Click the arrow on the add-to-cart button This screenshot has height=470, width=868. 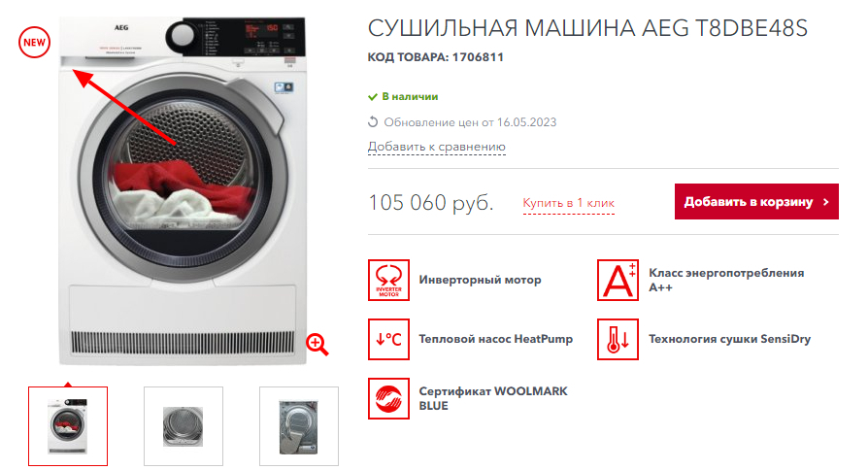(826, 202)
